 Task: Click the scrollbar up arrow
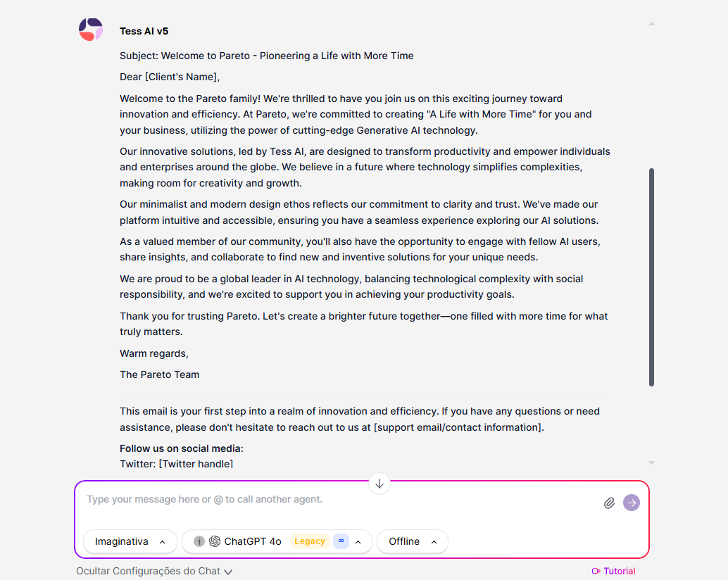(x=651, y=24)
